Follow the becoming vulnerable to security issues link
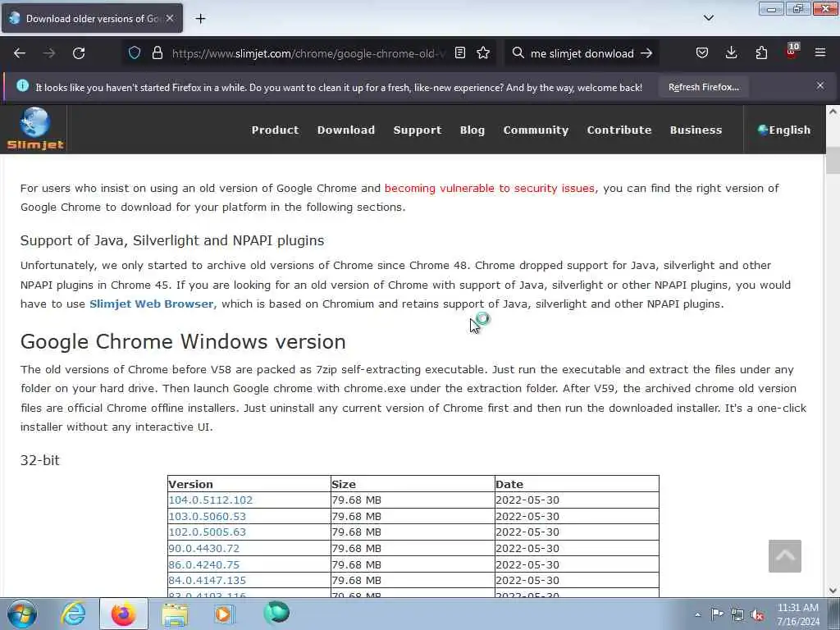This screenshot has width=840, height=630. (490, 188)
